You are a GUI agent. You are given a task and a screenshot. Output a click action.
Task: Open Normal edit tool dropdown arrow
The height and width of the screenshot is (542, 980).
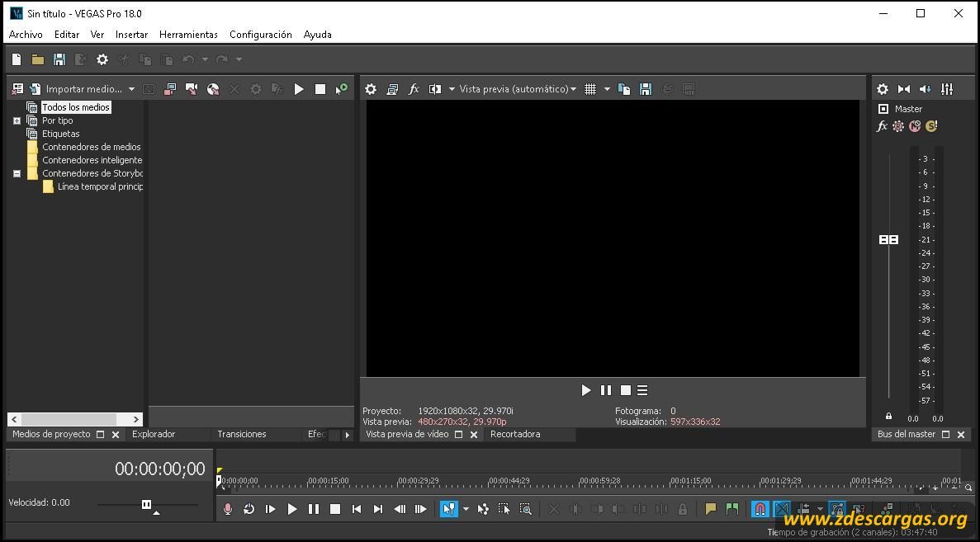tap(466, 510)
